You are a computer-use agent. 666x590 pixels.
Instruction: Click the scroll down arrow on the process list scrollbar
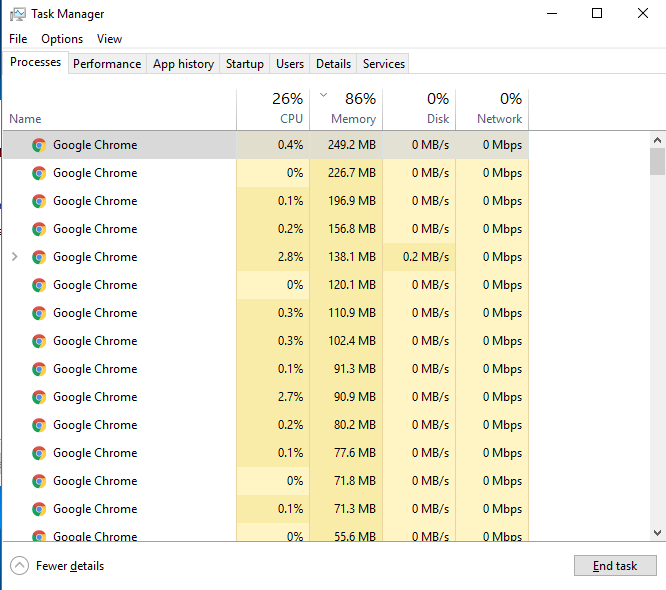(657, 533)
